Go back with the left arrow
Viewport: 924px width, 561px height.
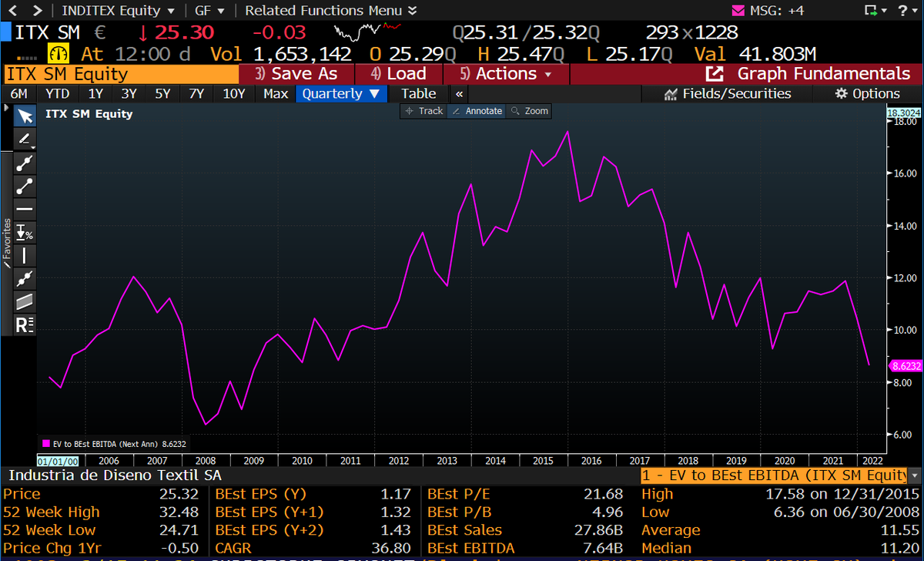click(15, 11)
